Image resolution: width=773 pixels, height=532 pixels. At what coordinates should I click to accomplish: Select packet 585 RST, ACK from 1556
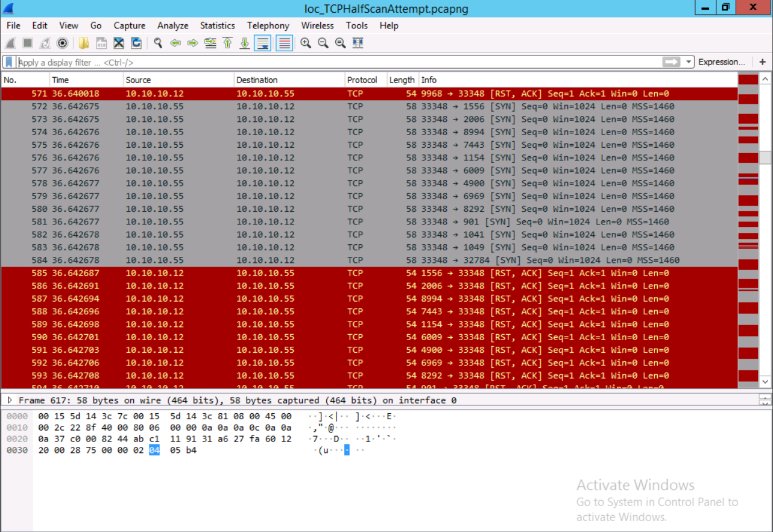tap(369, 273)
